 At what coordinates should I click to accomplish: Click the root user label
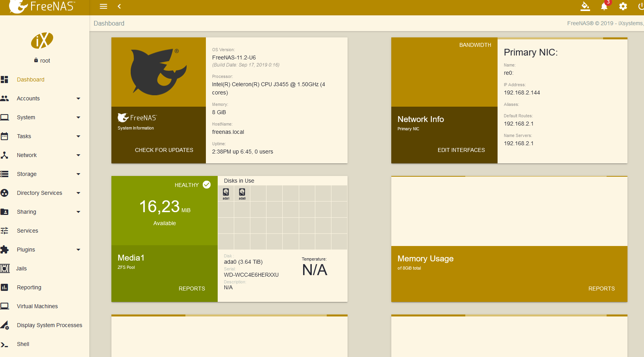pyautogui.click(x=45, y=61)
